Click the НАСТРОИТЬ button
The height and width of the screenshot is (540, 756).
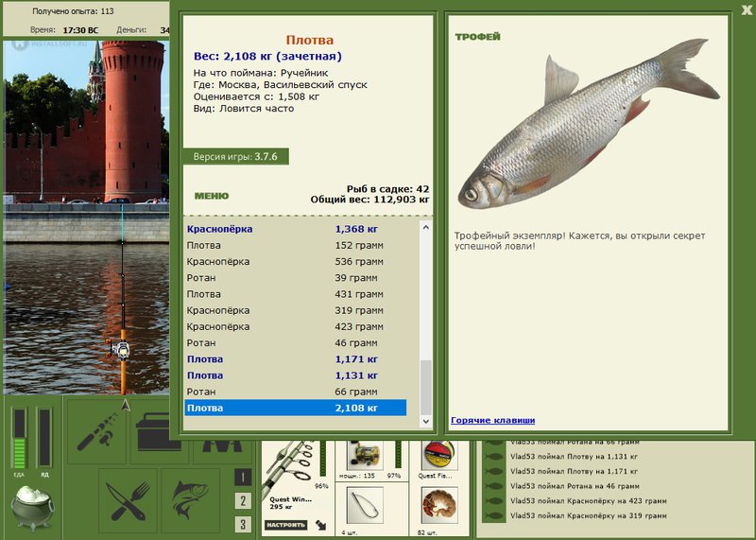286,525
